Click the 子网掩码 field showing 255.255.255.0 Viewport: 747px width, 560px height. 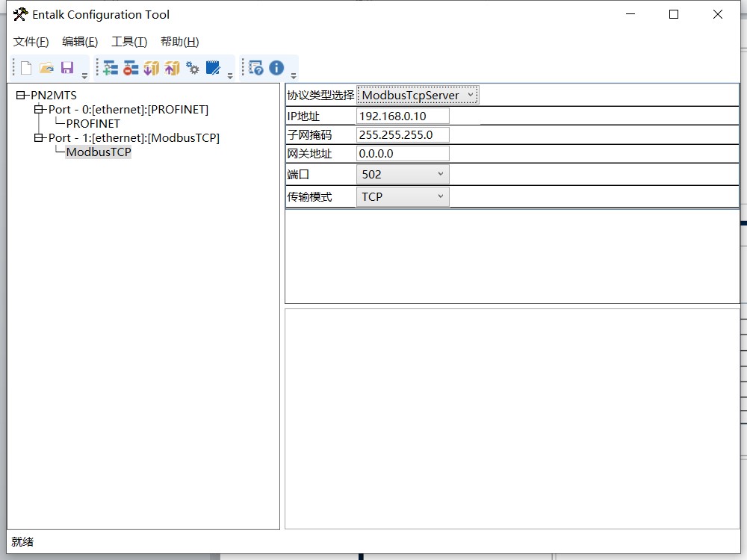click(x=403, y=134)
